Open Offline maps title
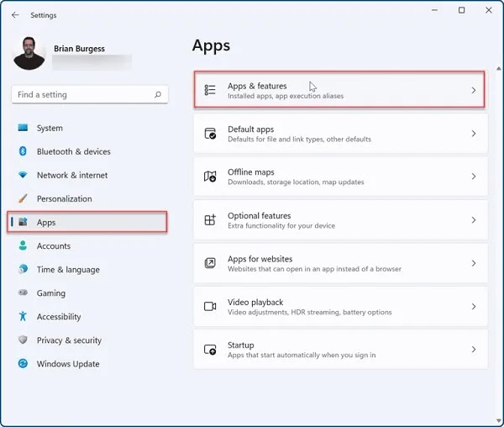The height and width of the screenshot is (427, 504). tap(251, 172)
